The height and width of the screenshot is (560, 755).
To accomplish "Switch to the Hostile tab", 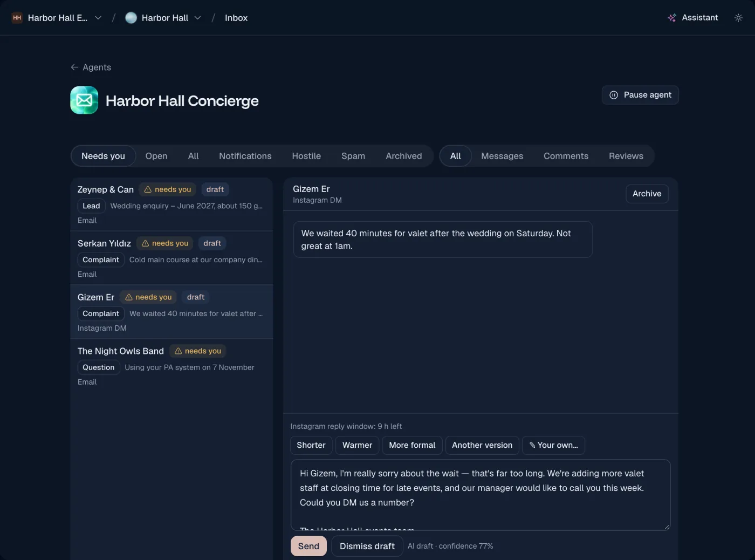I will (x=306, y=156).
